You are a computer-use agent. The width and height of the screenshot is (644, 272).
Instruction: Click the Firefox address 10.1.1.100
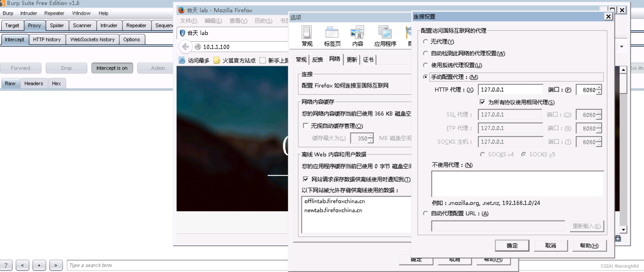point(216,47)
